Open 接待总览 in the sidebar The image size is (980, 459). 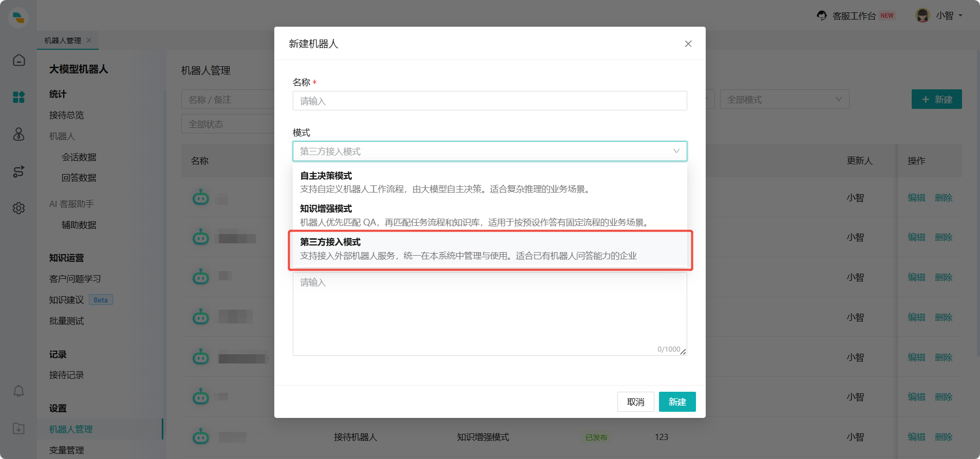(66, 115)
